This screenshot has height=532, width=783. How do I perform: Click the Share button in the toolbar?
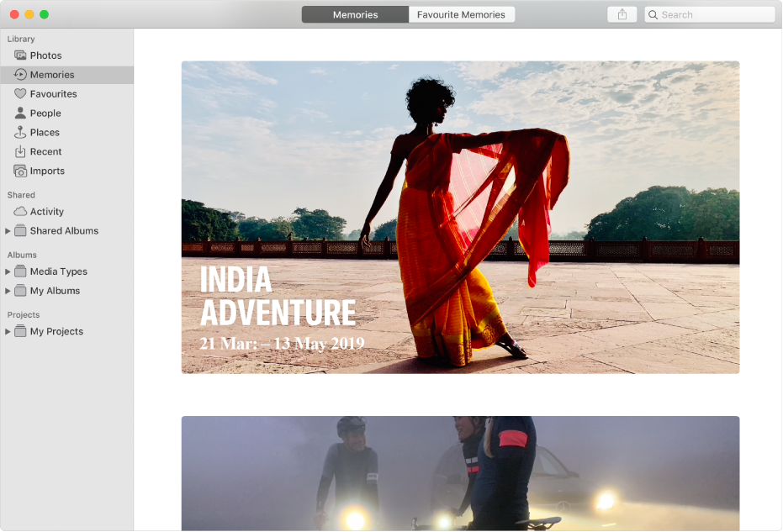tap(622, 14)
